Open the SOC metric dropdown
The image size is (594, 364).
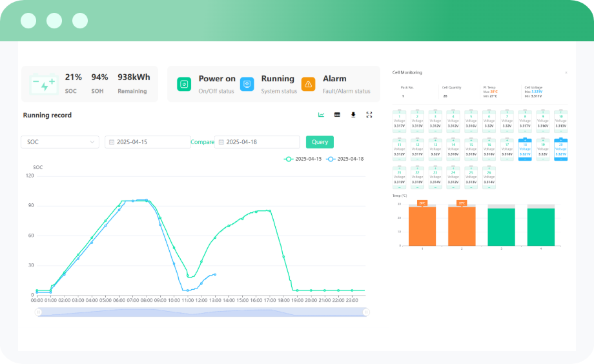(59, 142)
